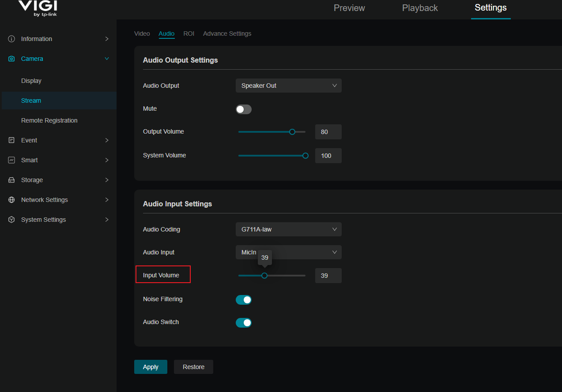Click the Output Volume value field showing 80
The width and height of the screenshot is (562, 392).
point(328,132)
